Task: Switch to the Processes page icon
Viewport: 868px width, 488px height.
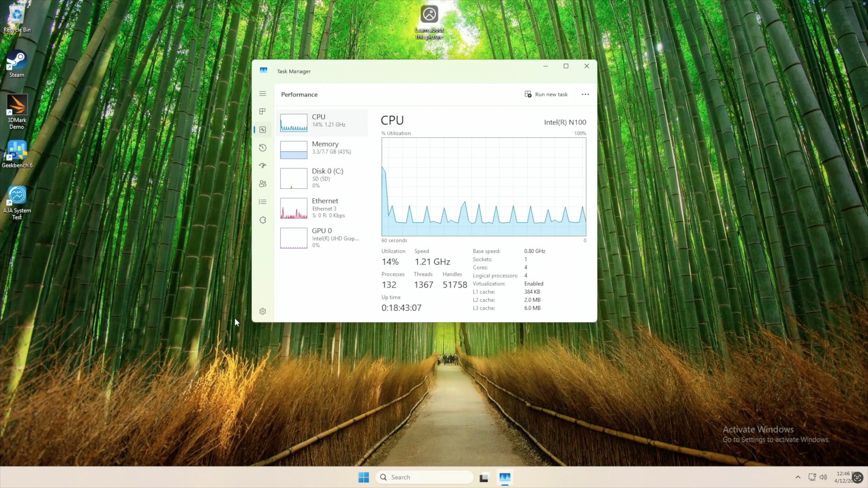Action: pyautogui.click(x=263, y=112)
